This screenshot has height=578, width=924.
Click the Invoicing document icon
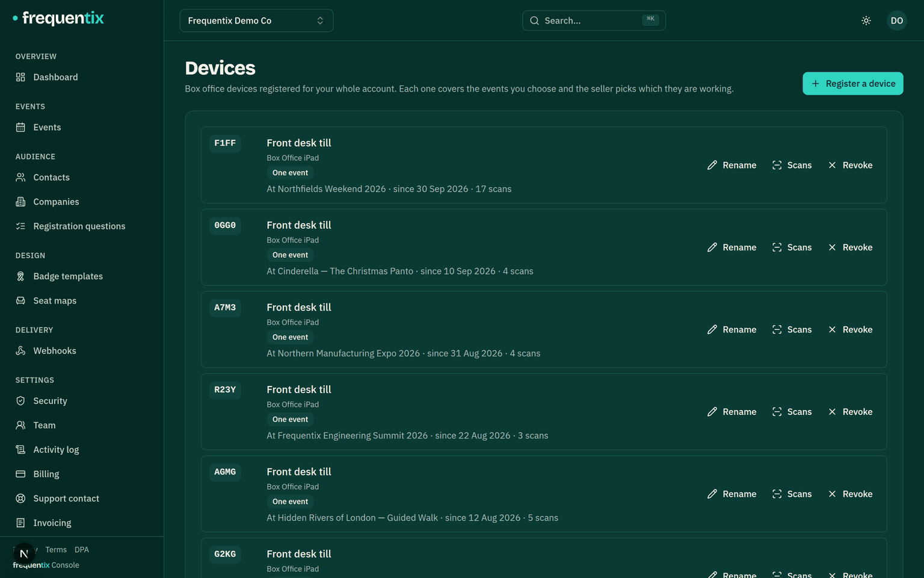pos(20,523)
